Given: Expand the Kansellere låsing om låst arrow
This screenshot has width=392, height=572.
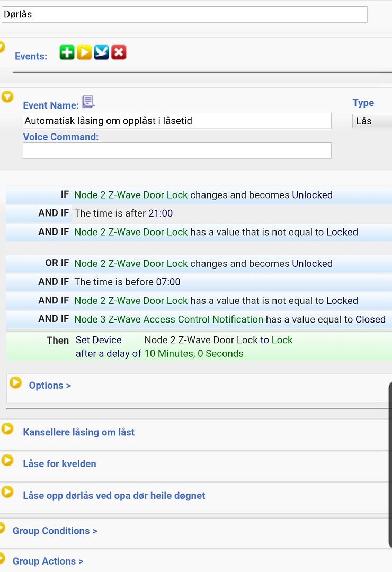Looking at the screenshot, I should [x=7, y=428].
